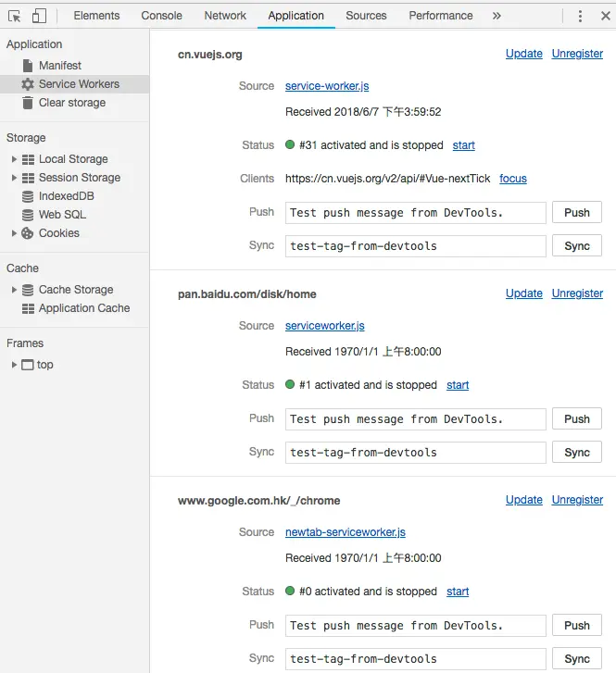This screenshot has height=673, width=616.
Task: Open the serviceworker.js source link
Action: pos(325,326)
